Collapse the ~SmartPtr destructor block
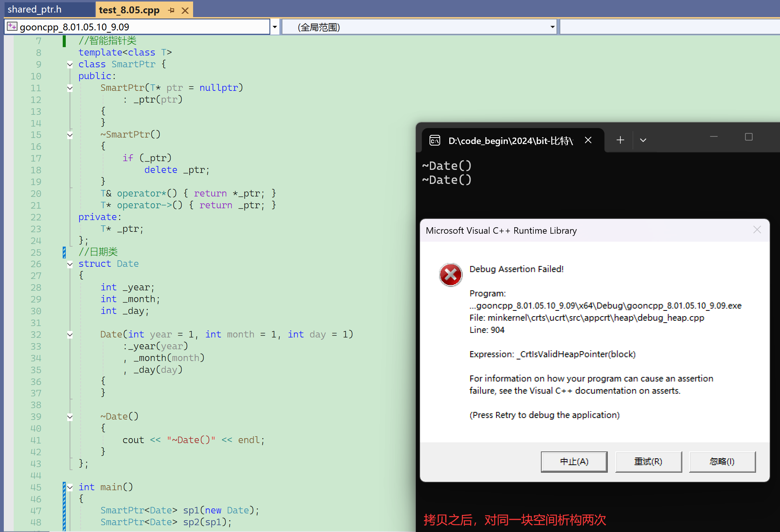Image resolution: width=780 pixels, height=532 pixels. point(70,135)
